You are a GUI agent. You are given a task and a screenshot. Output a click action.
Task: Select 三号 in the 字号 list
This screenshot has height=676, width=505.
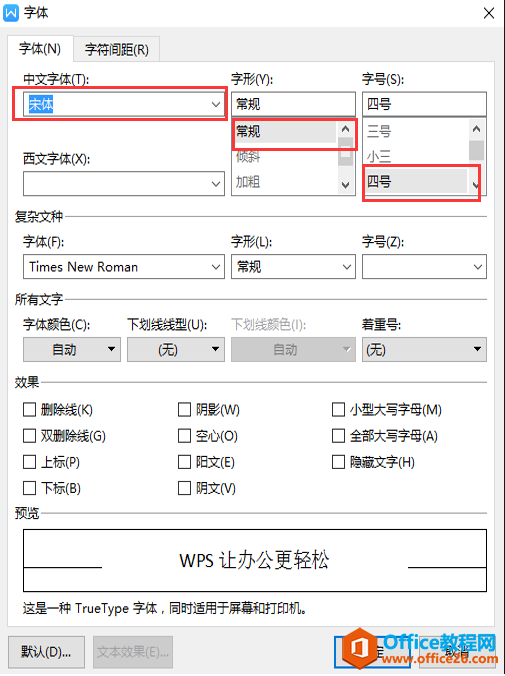(416, 131)
